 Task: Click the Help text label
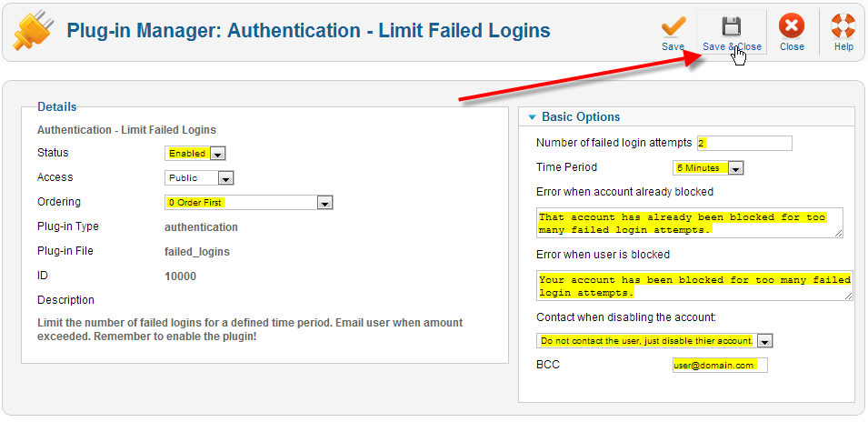[843, 46]
